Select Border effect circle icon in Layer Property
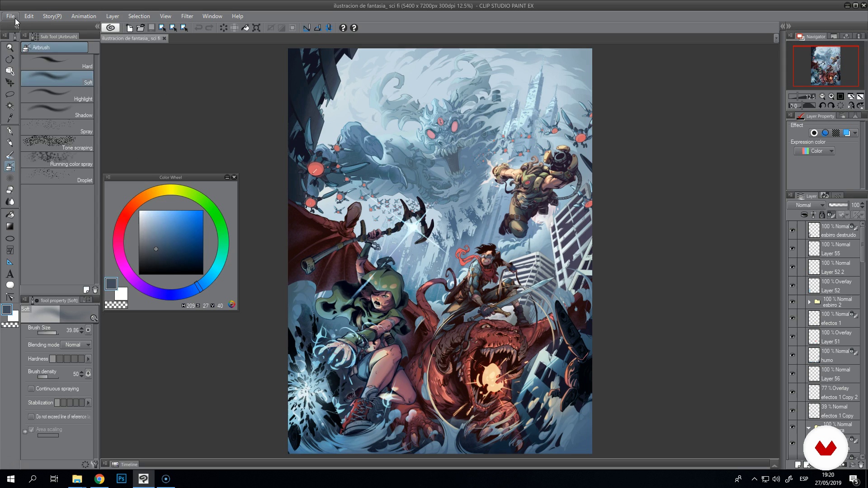Screen dimensions: 868x488 tap(814, 133)
